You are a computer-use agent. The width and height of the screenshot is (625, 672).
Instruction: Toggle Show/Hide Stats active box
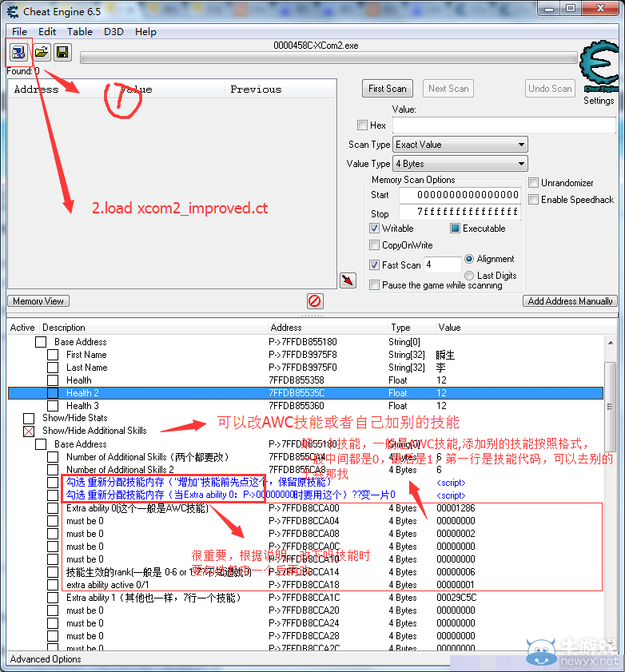pos(29,418)
